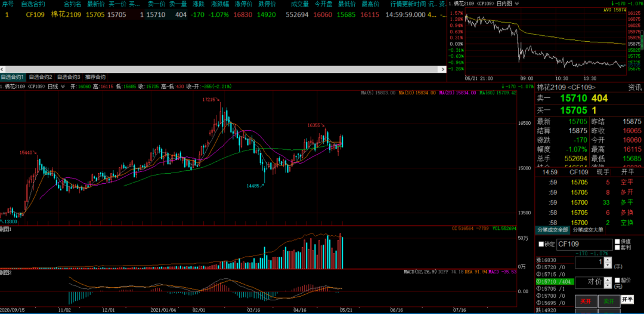Viewport: 644px width, 314px height.
Task: Select the 分笔成交大单 tab
Action: pos(588,230)
